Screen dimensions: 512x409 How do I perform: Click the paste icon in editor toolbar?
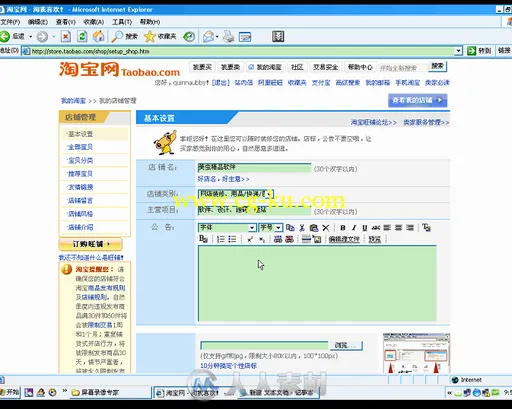pyautogui.click(x=314, y=228)
